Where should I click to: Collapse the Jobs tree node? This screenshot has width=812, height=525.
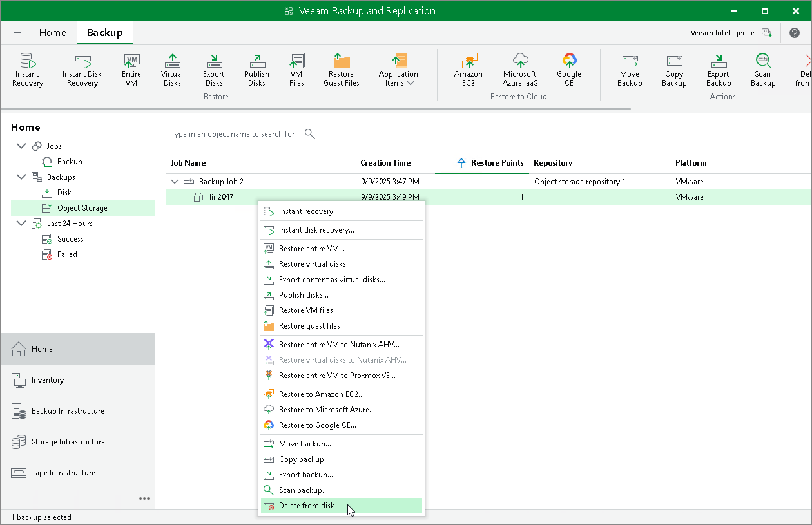click(x=21, y=146)
